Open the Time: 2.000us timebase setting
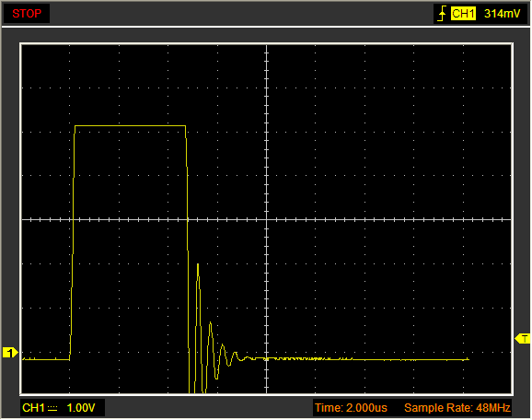Screen dimensions: 532x420 pos(351,408)
